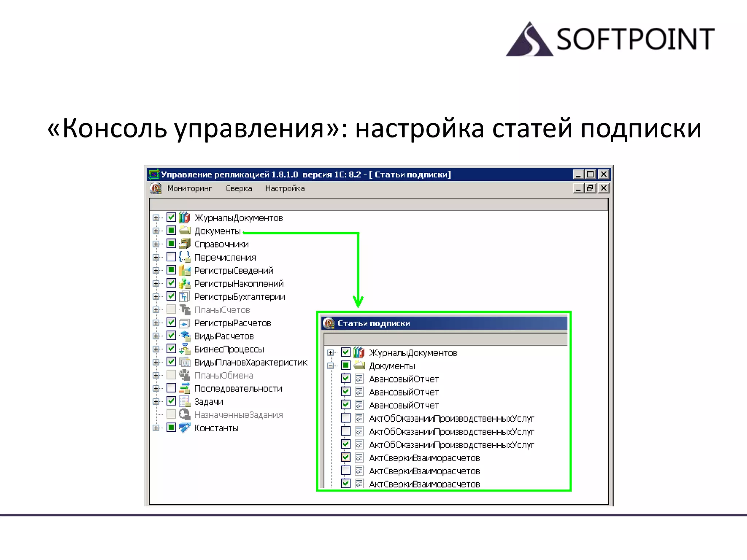Click the app icon left of Мониторинг menu
The image size is (747, 560).
(x=156, y=188)
